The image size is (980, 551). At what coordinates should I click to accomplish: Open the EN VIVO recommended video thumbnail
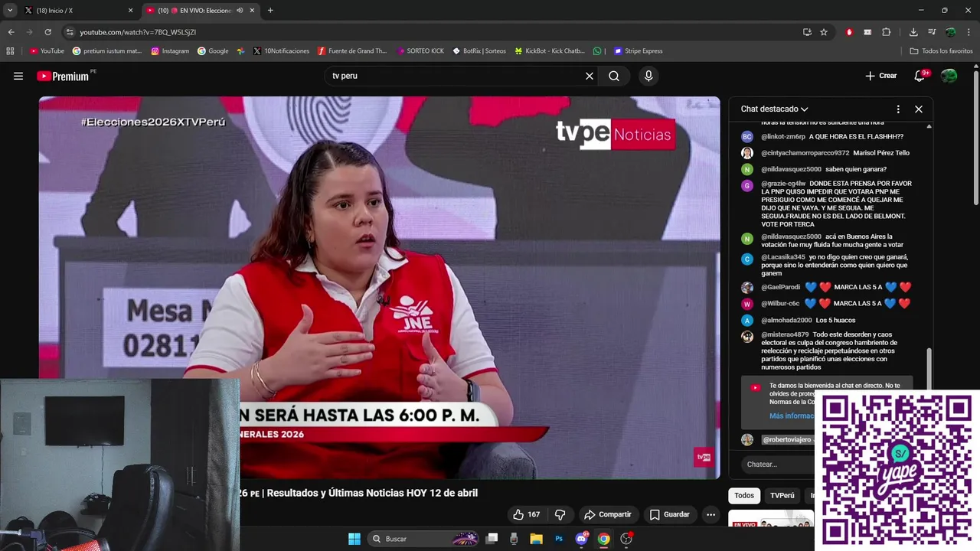point(771,519)
